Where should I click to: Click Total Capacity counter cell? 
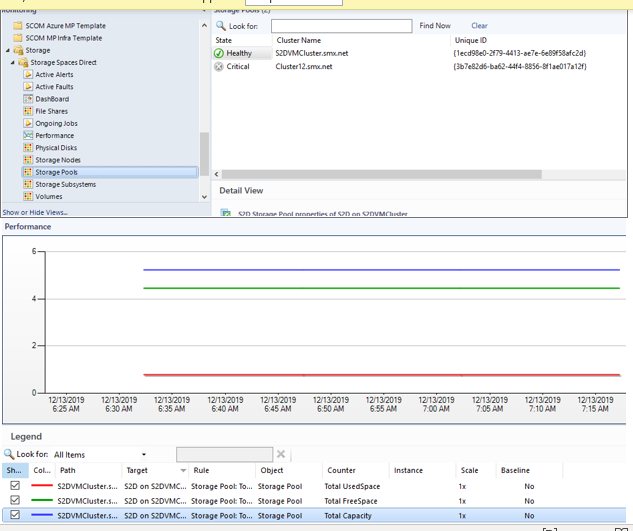[348, 516]
